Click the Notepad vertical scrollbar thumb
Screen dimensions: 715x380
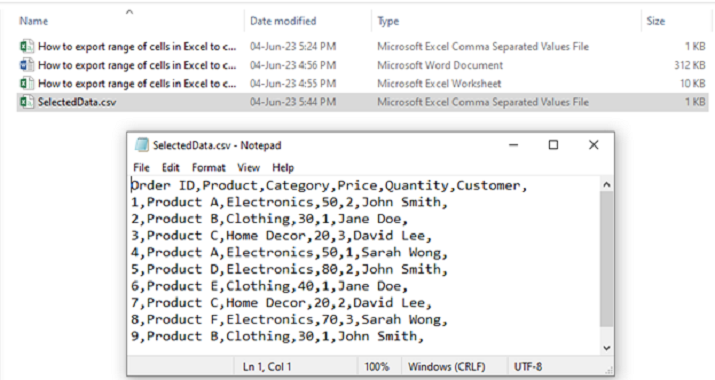tap(606, 259)
